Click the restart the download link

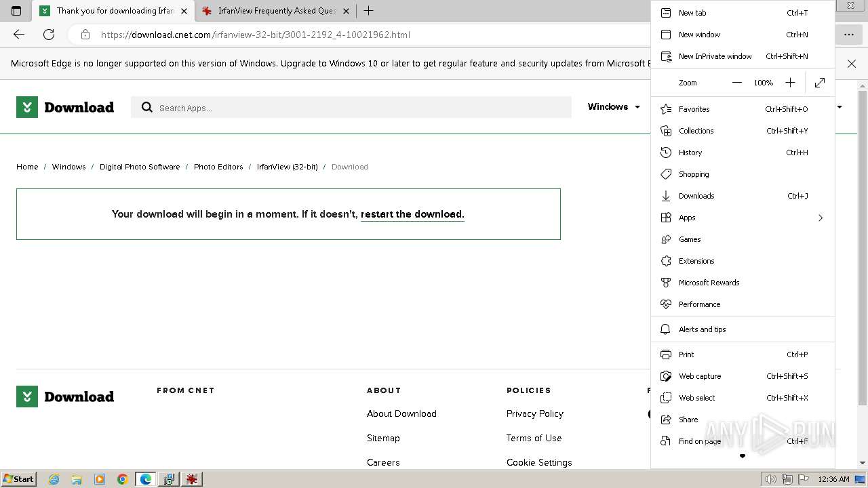[412, 214]
